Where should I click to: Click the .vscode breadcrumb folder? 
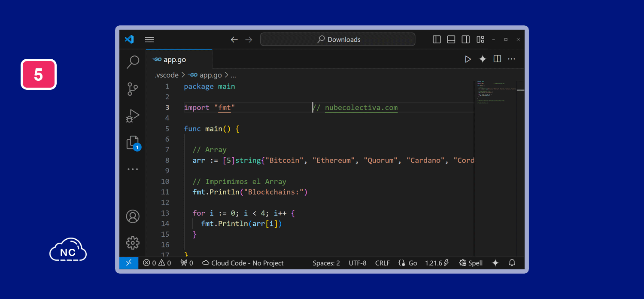tap(167, 75)
